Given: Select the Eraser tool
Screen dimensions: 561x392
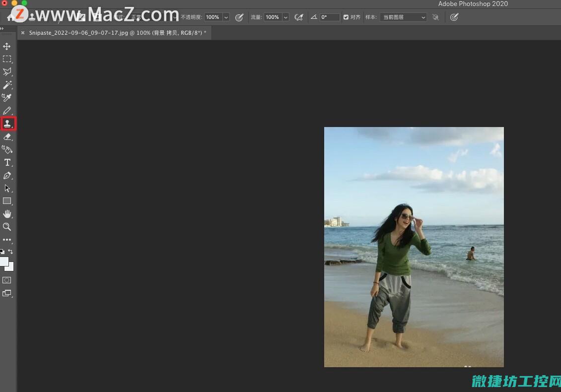Looking at the screenshot, I should click(x=7, y=136).
